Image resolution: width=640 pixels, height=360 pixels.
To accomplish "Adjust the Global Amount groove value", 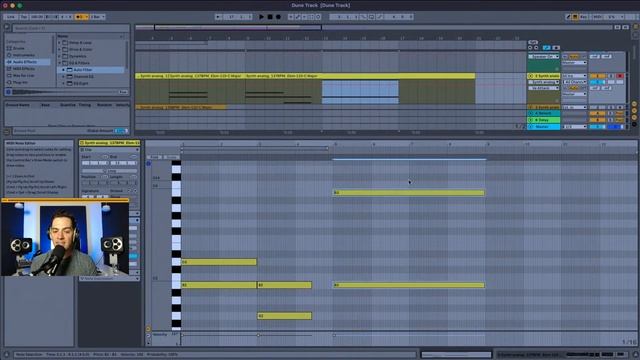I will coord(121,131).
